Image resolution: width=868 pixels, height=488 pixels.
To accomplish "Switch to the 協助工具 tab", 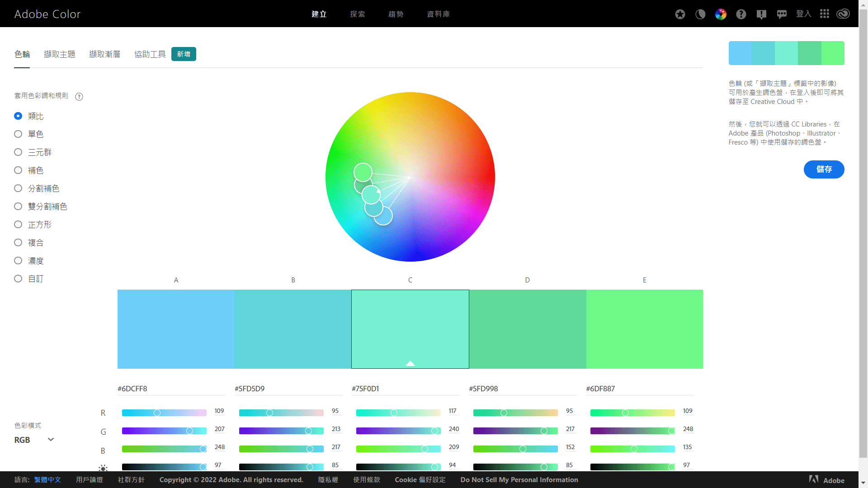I will 150,54.
